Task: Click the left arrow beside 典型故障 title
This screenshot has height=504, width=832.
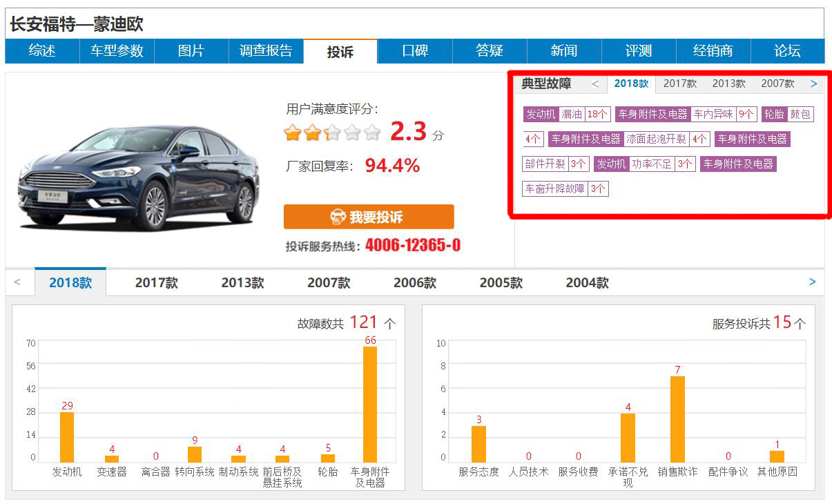Action: 594,84
